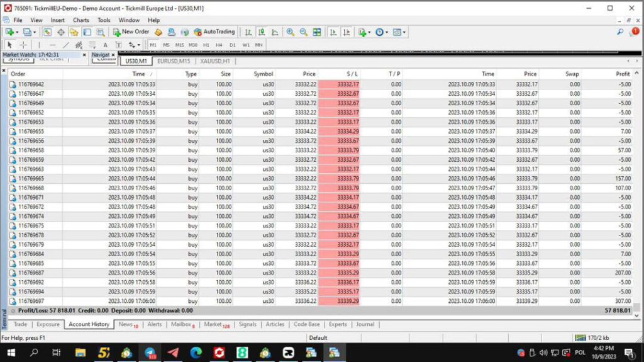Sort by the Profit column header
Viewport: 644px width, 362px height.
click(x=623, y=74)
